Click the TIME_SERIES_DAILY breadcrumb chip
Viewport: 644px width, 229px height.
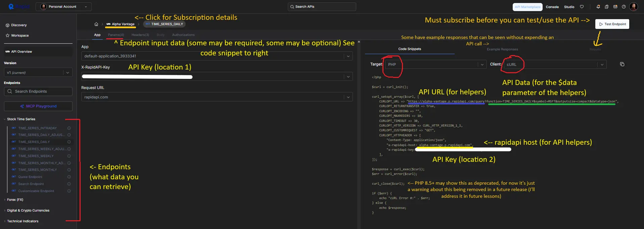pyautogui.click(x=165, y=24)
